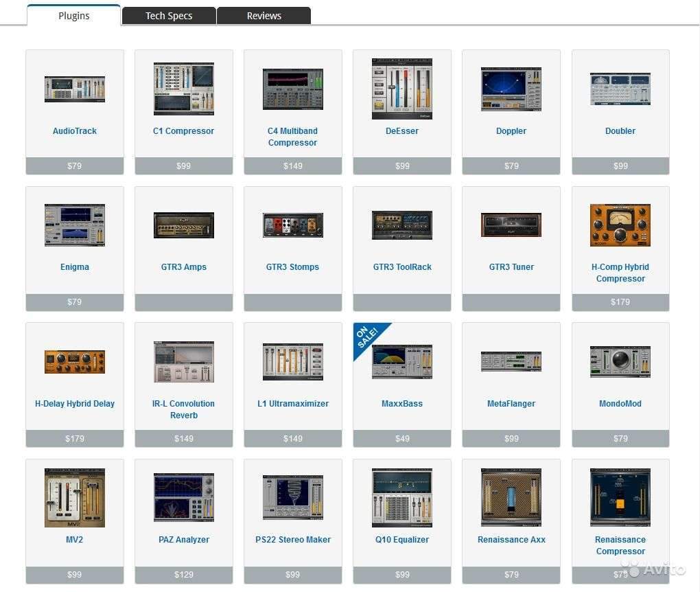Open the MaxxBass plugin image
700x592 pixels.
tap(401, 362)
